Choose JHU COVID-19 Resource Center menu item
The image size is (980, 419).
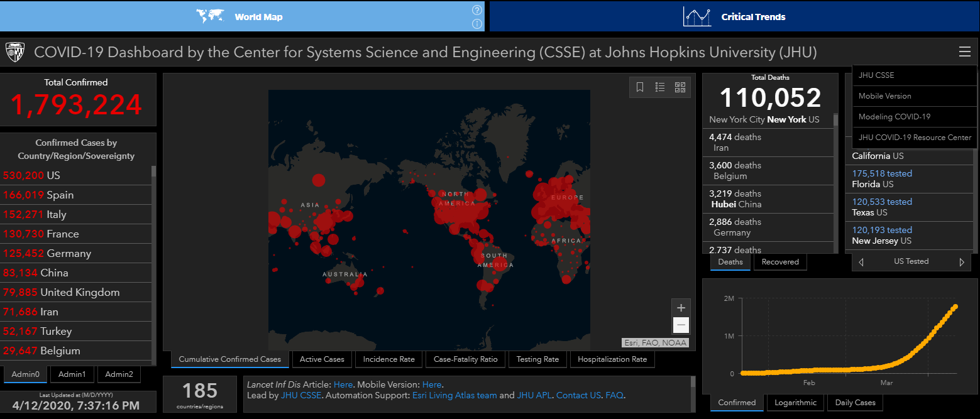pos(915,138)
